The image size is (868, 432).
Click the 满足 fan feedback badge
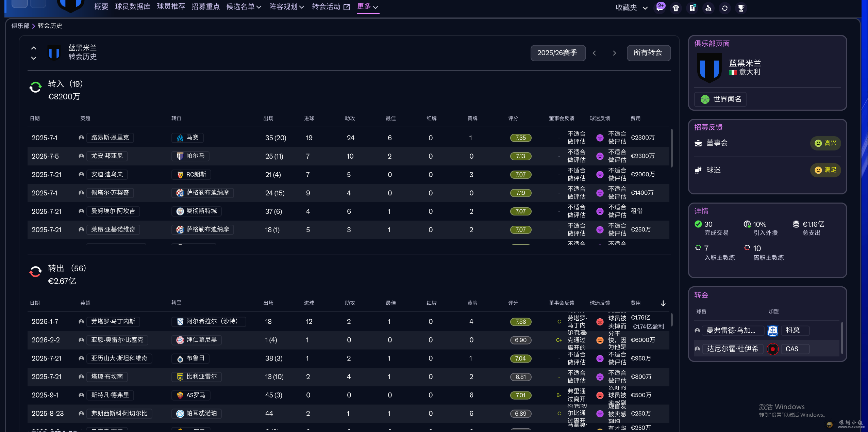825,170
